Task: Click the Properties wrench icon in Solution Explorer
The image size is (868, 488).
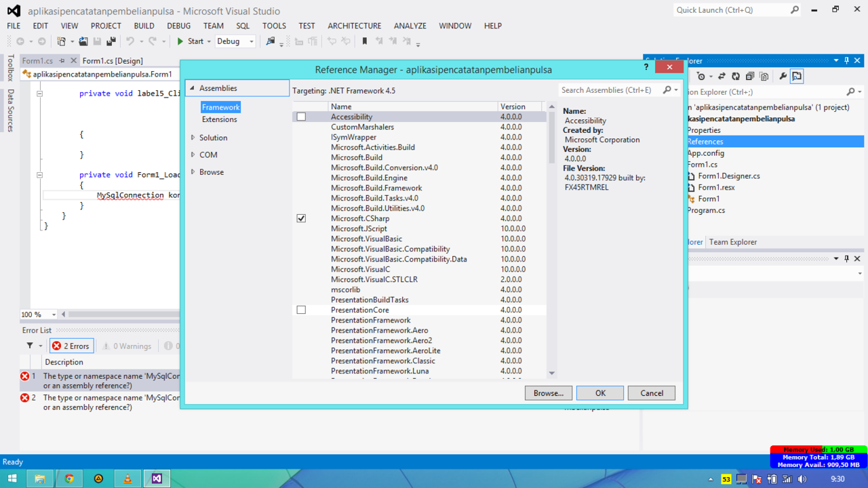Action: [x=783, y=77]
